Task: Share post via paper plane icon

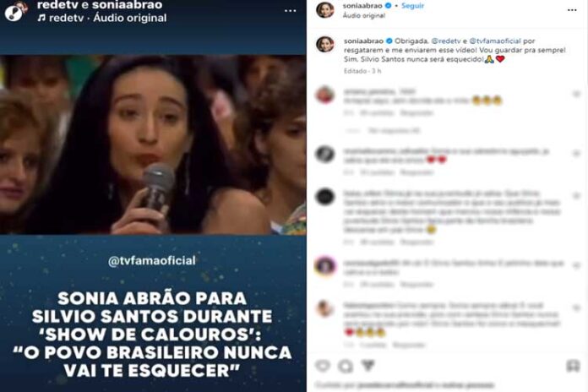Action: [x=368, y=365]
